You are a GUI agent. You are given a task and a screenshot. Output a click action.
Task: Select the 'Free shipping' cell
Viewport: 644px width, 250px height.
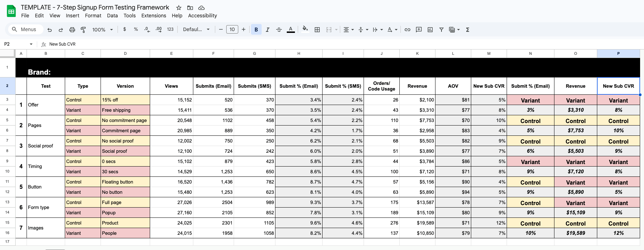tap(125, 110)
